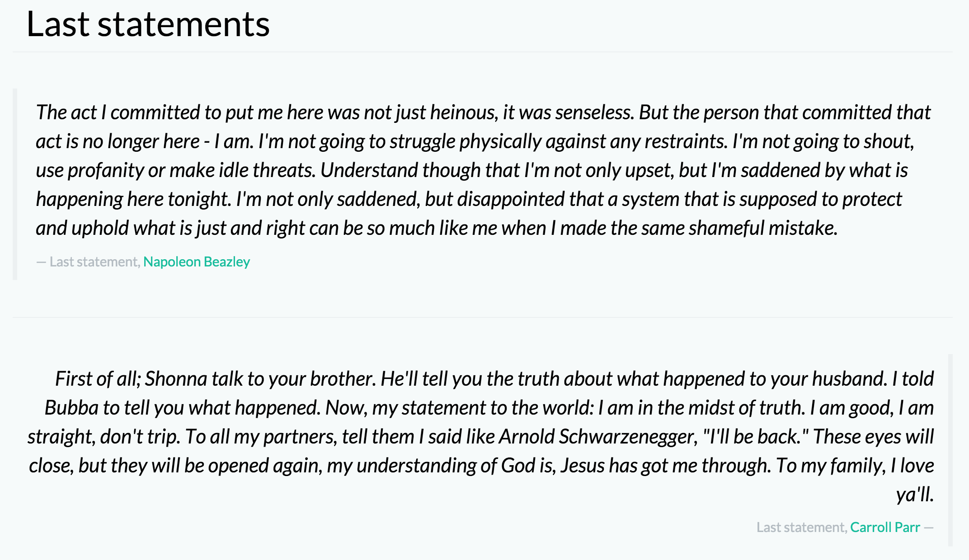The width and height of the screenshot is (969, 560).
Task: Click the divider line beneath the heading
Action: [483, 52]
